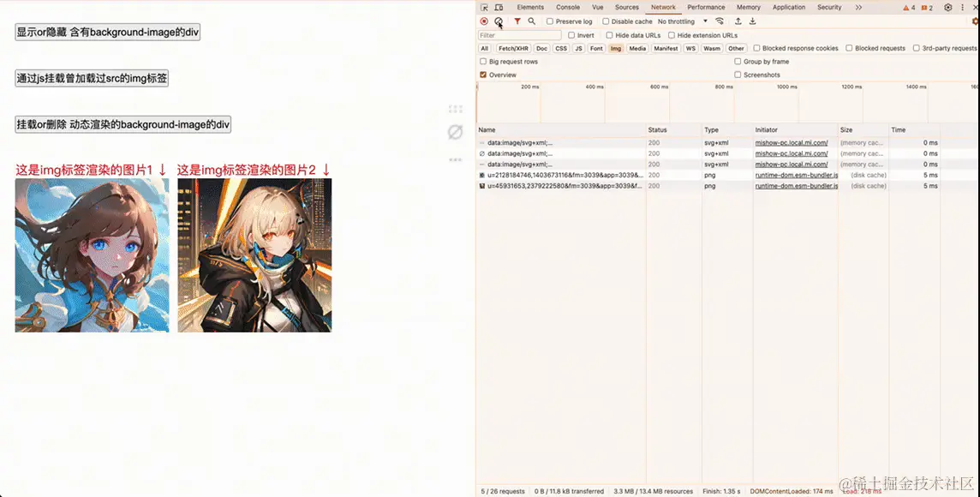Open DevTools settings gear
This screenshot has width=980, height=497.
click(947, 7)
